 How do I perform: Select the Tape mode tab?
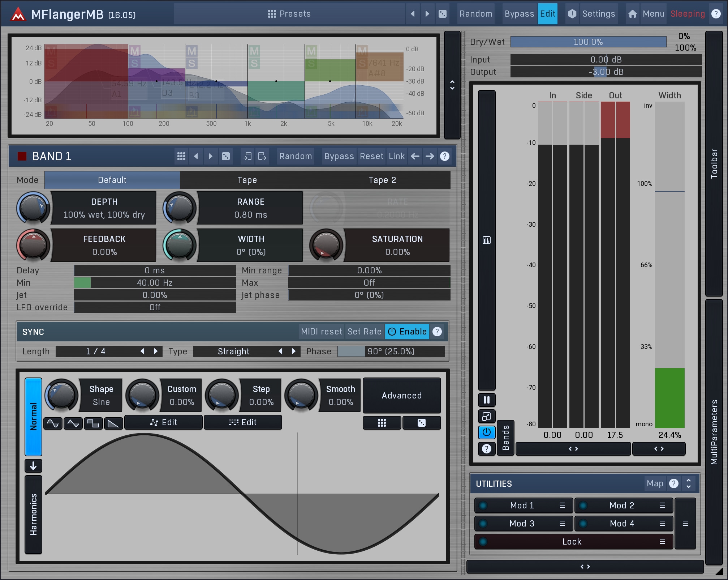coord(247,180)
